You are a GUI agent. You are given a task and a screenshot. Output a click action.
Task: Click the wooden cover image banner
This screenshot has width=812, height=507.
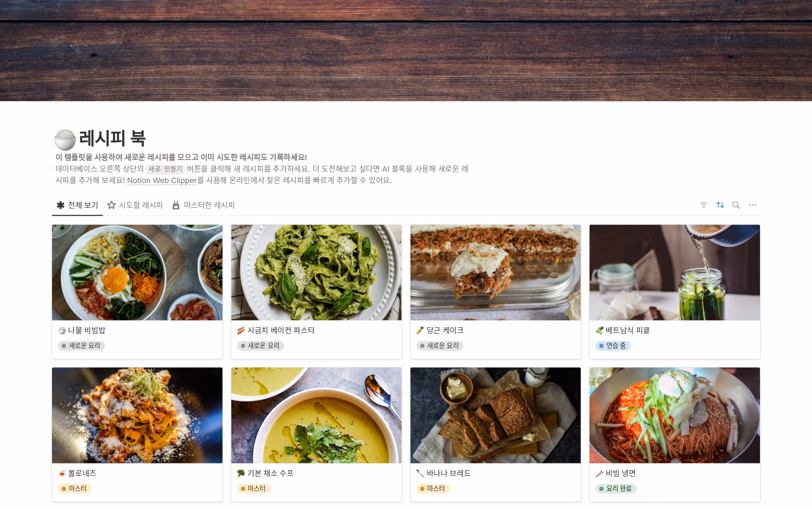406,50
